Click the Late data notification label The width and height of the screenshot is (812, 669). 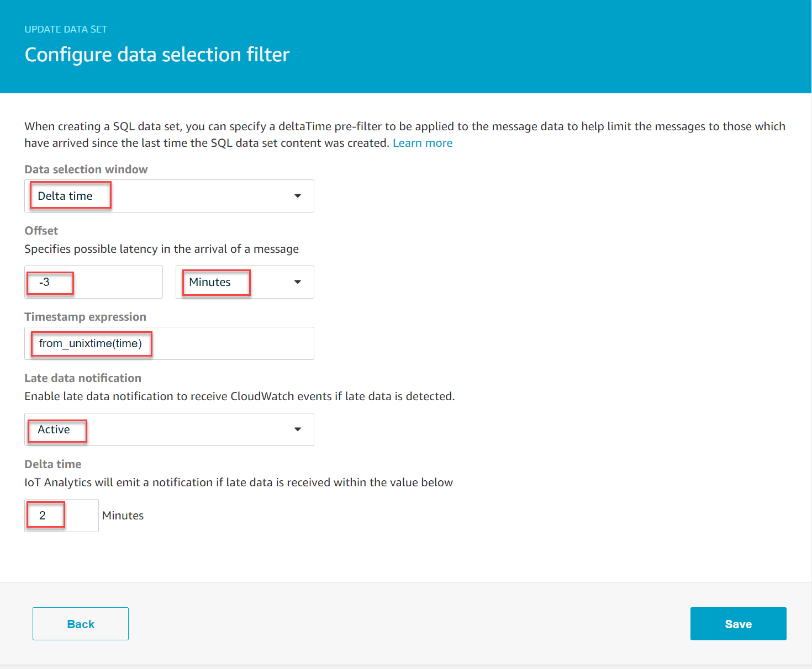[83, 378]
